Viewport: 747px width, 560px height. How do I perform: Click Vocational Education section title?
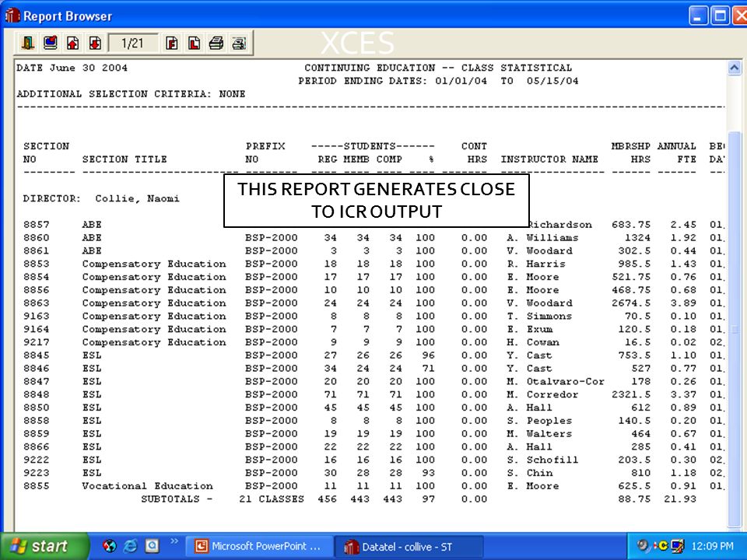pyautogui.click(x=147, y=486)
